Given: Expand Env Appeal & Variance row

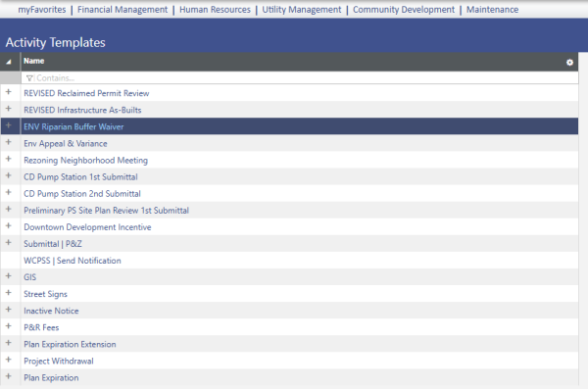Looking at the screenshot, I should click(x=9, y=142).
